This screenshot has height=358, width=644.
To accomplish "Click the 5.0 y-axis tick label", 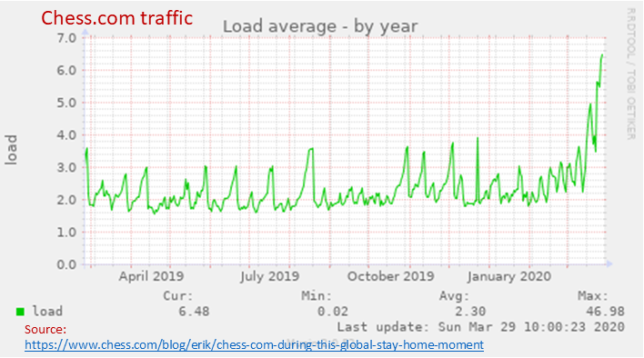I will click(66, 103).
